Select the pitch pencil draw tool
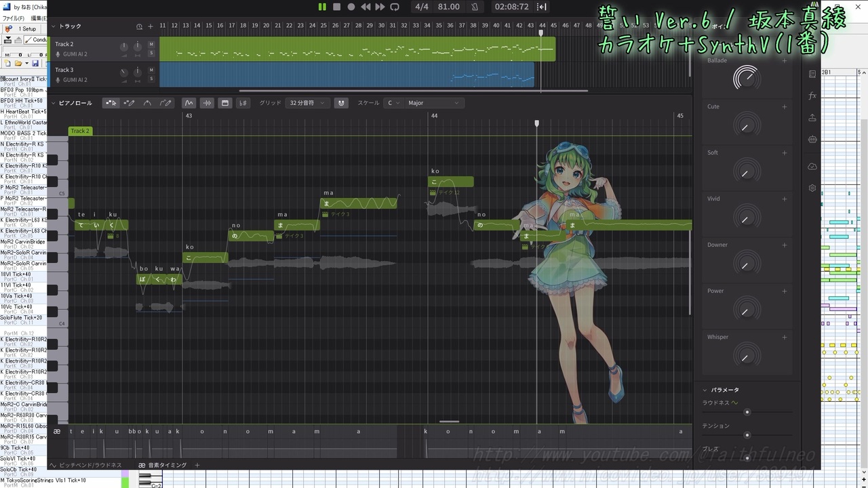868x488 pixels. tap(165, 103)
